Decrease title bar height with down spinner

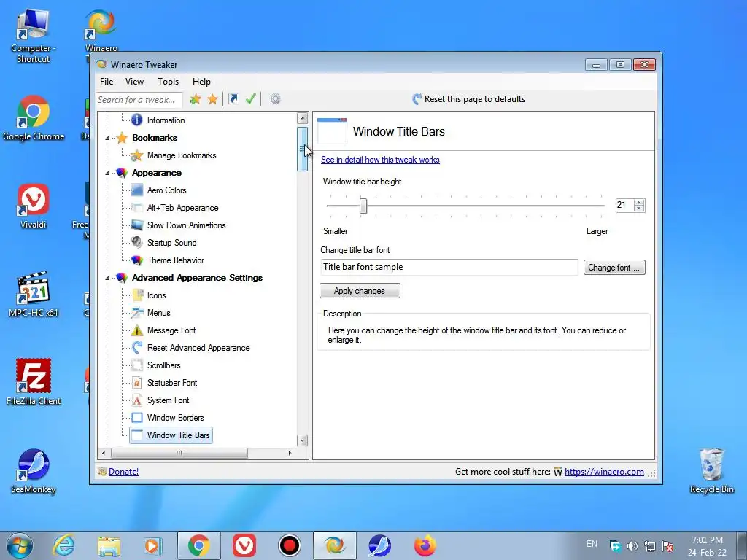point(639,209)
